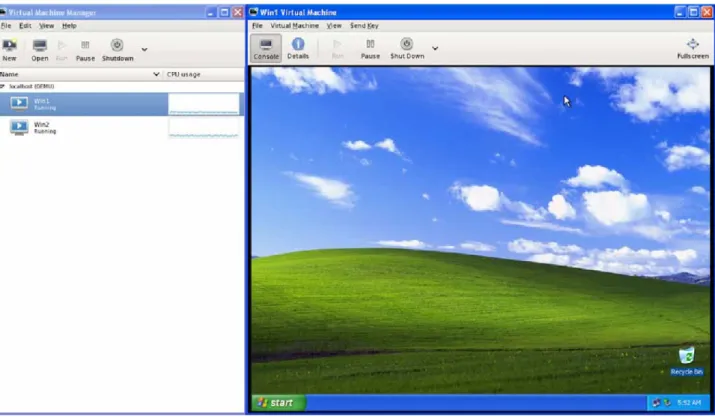This screenshot has height=417, width=715.
Task: Open selected VM with the Open toolbar icon
Action: point(40,50)
